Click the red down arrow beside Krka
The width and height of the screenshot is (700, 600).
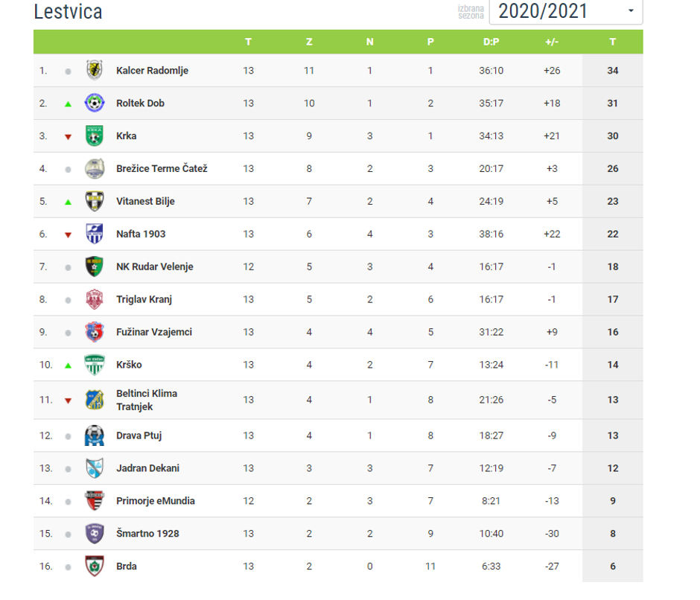point(68,137)
